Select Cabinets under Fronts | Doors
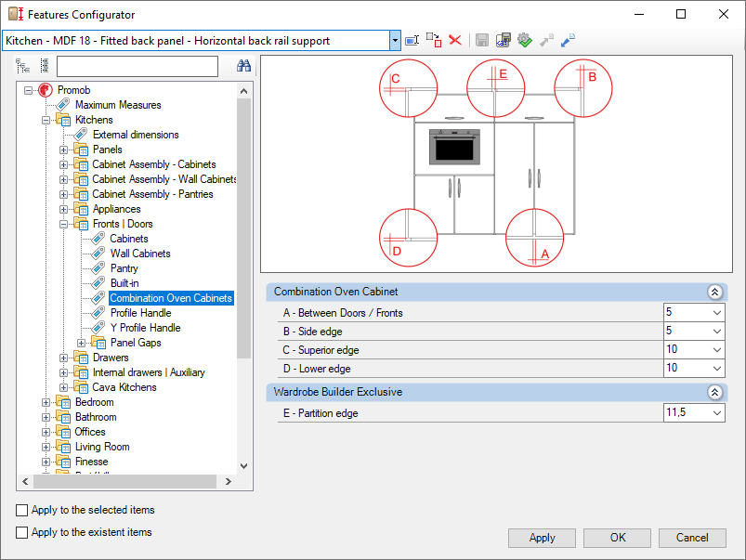746x560 pixels. (x=129, y=239)
